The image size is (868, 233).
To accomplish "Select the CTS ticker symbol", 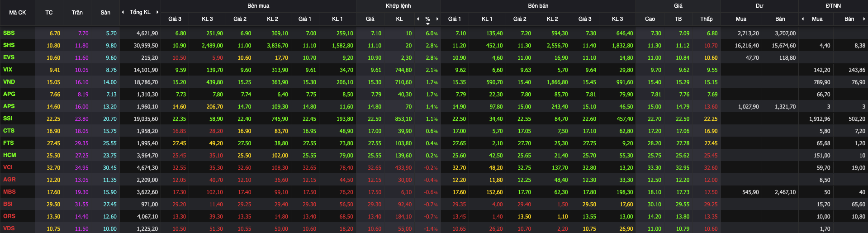I will click(x=9, y=131).
